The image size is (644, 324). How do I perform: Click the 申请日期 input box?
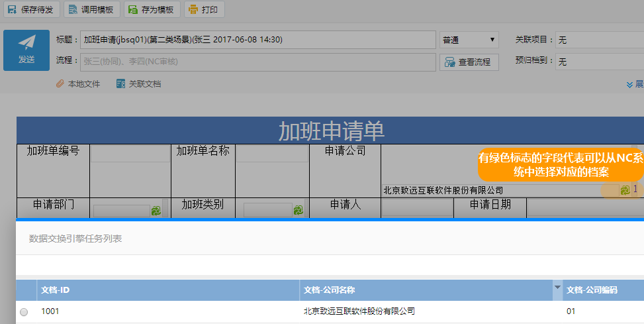[585, 209]
